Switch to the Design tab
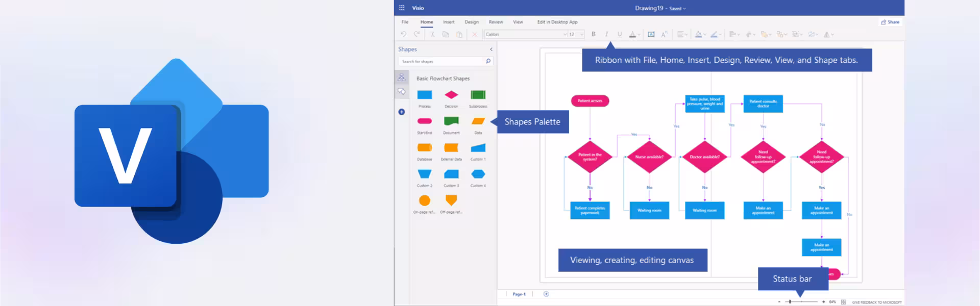Image resolution: width=980 pixels, height=306 pixels. 472,22
